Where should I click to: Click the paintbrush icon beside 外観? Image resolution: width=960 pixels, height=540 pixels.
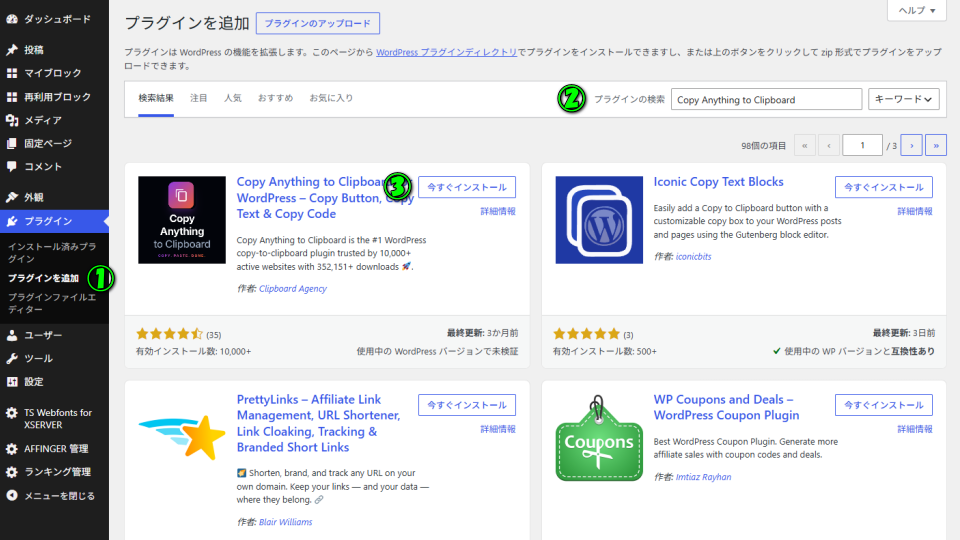12,197
